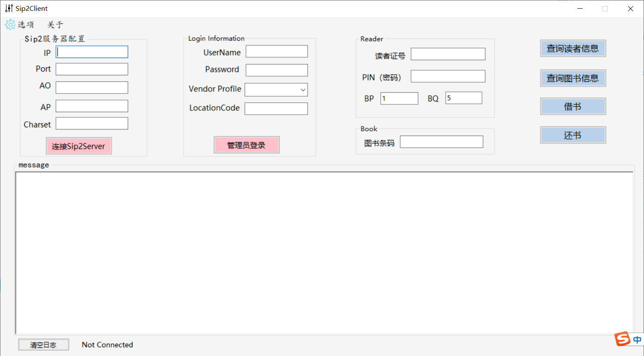Screen dimensions: 644x356
Task: Open the 关于 menu
Action: (55, 25)
